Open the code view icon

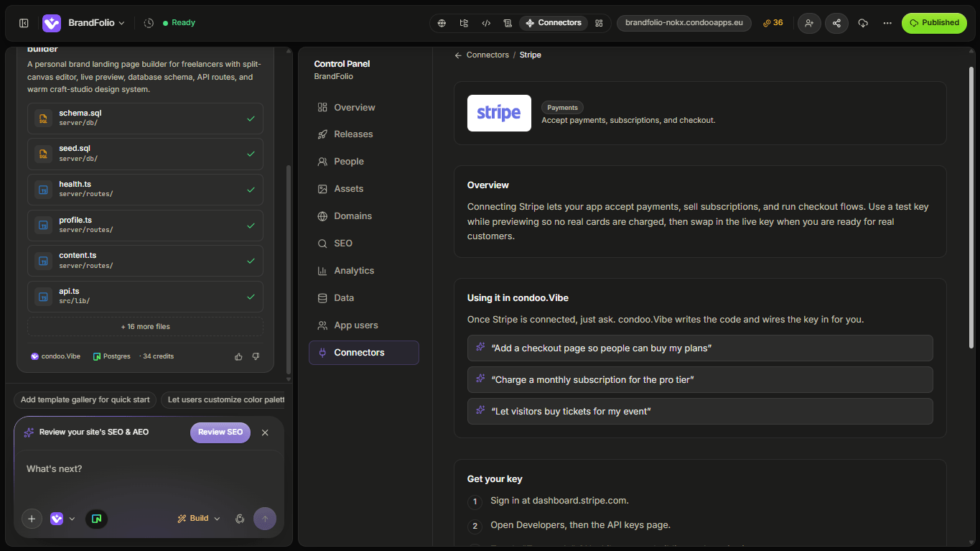(x=486, y=23)
